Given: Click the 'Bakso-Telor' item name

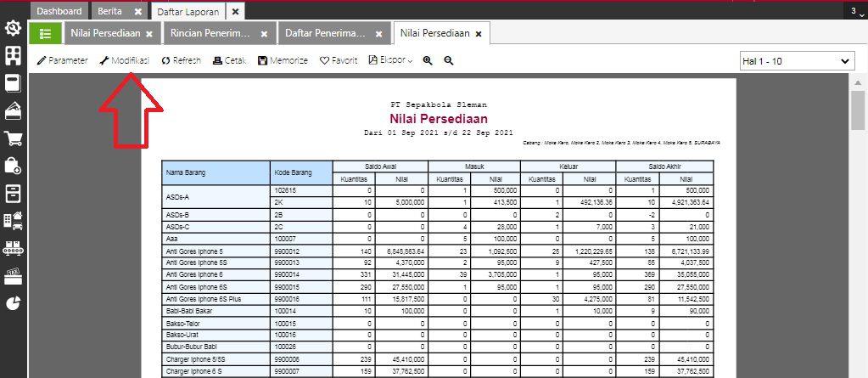Looking at the screenshot, I should tap(182, 323).
